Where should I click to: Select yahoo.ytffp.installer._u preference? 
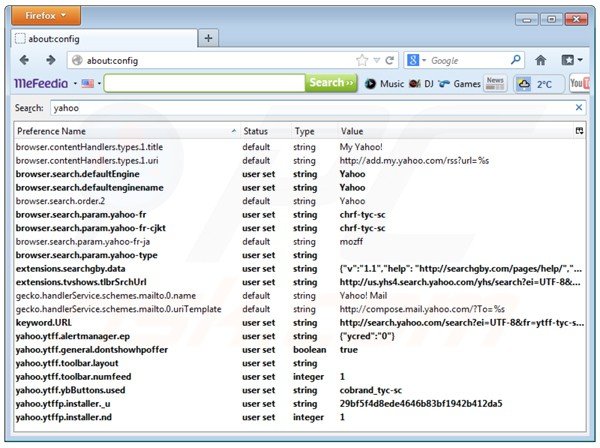click(x=300, y=404)
